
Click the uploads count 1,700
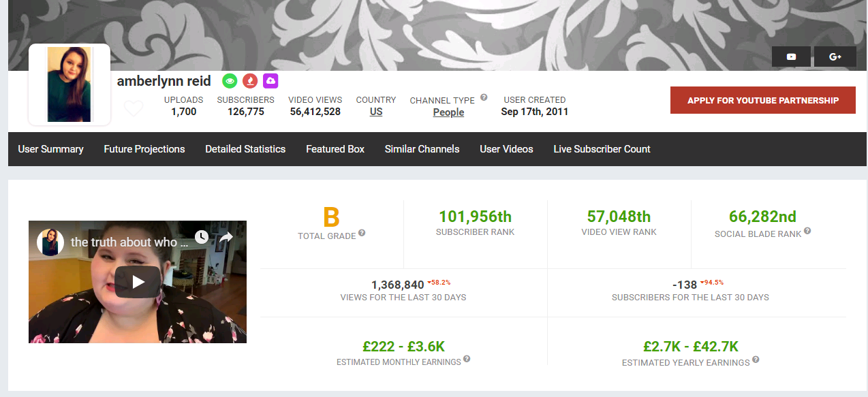[184, 112]
